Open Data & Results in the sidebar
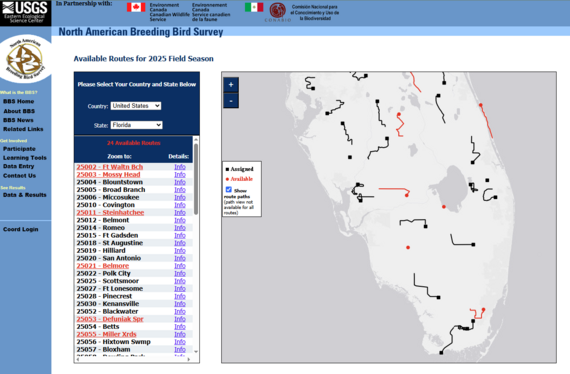Screen dimensions: 570x374 pos(25,195)
